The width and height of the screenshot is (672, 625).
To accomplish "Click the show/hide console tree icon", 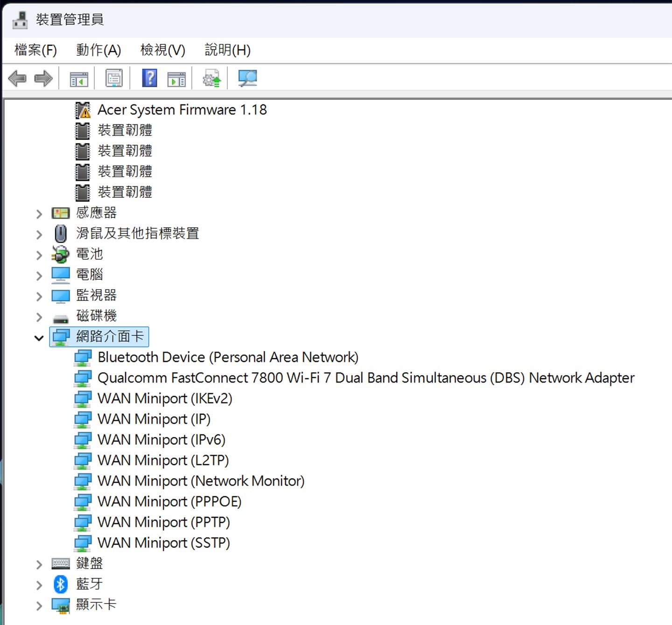I will pos(79,79).
